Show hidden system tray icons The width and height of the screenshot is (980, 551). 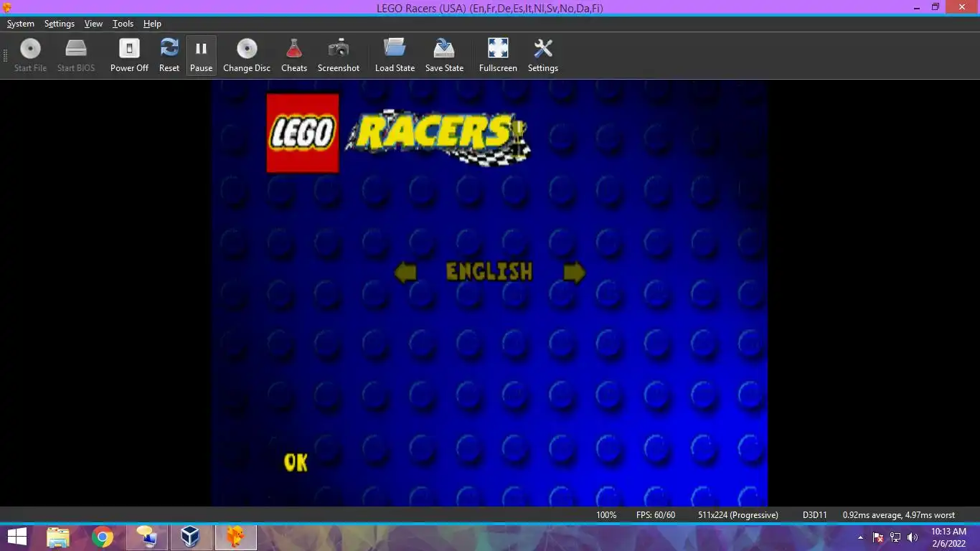[x=860, y=537]
